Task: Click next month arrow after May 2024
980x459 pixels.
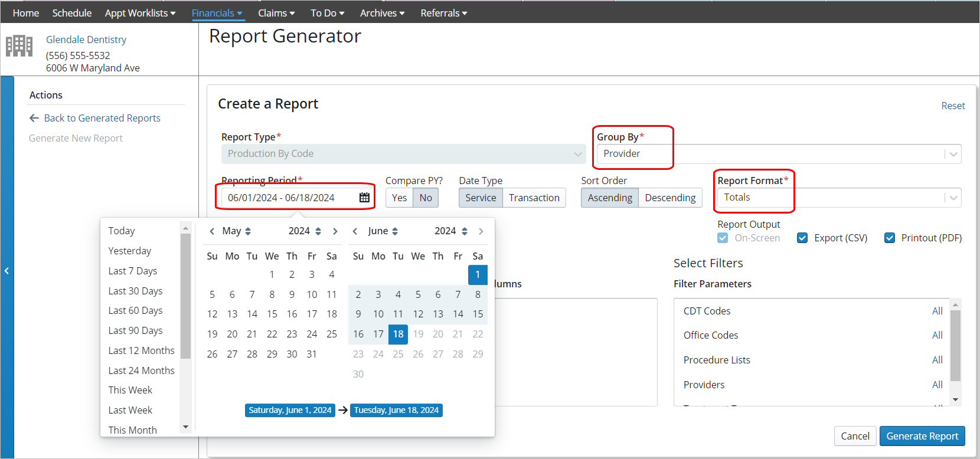Action: pyautogui.click(x=335, y=231)
